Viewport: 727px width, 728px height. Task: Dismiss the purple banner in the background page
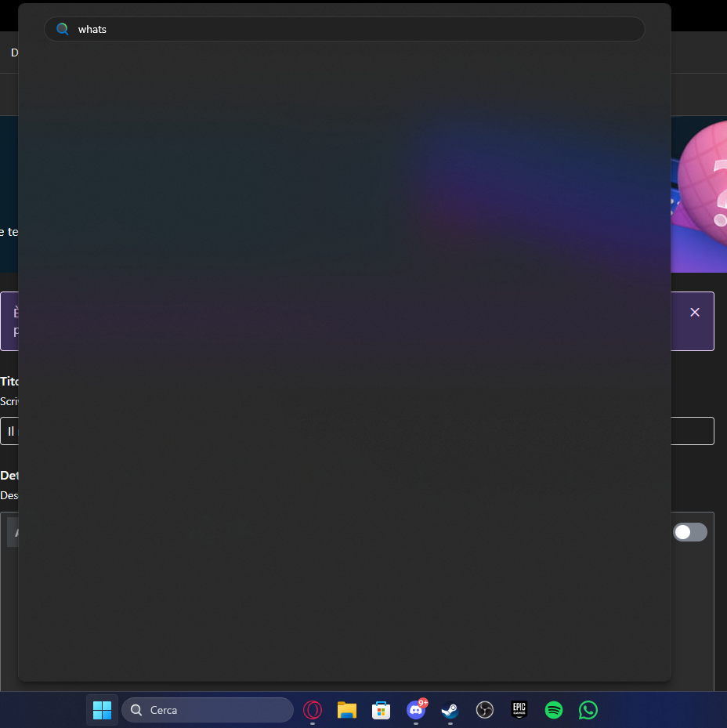(695, 313)
